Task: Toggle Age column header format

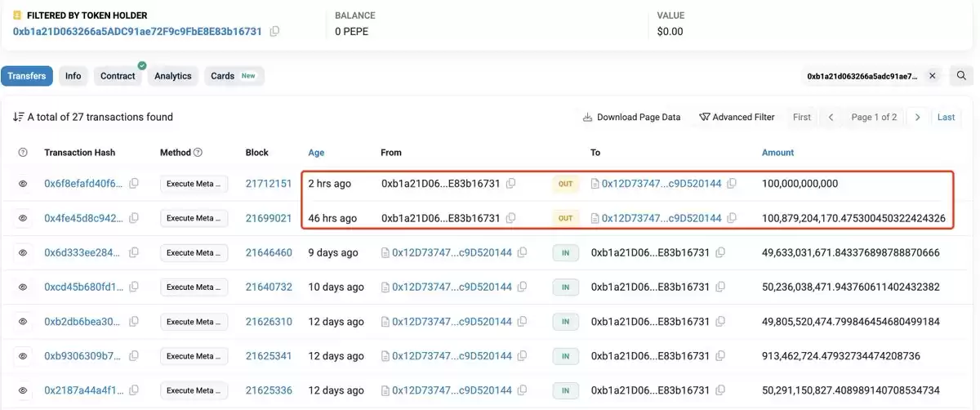Action: click(x=316, y=153)
